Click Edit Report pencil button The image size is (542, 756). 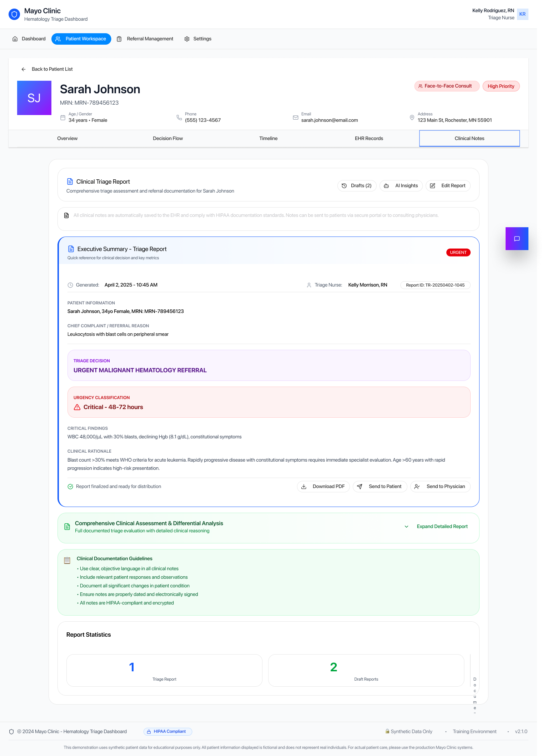click(x=448, y=186)
